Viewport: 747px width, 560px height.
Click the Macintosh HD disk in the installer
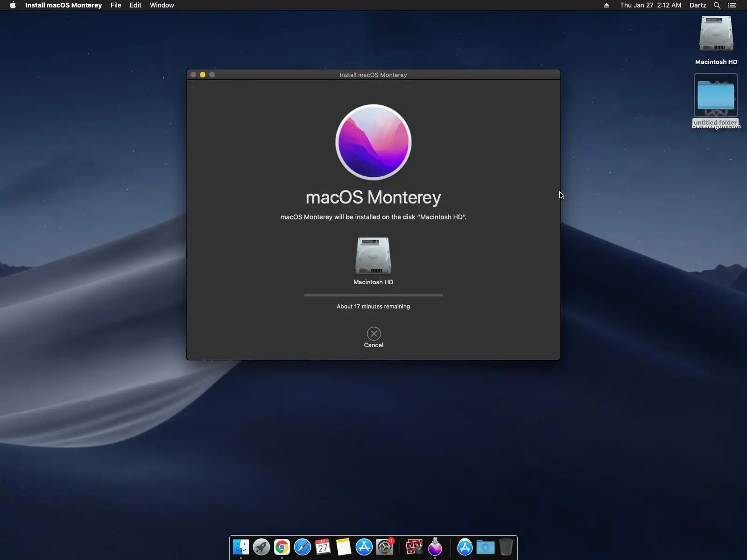coord(373,256)
